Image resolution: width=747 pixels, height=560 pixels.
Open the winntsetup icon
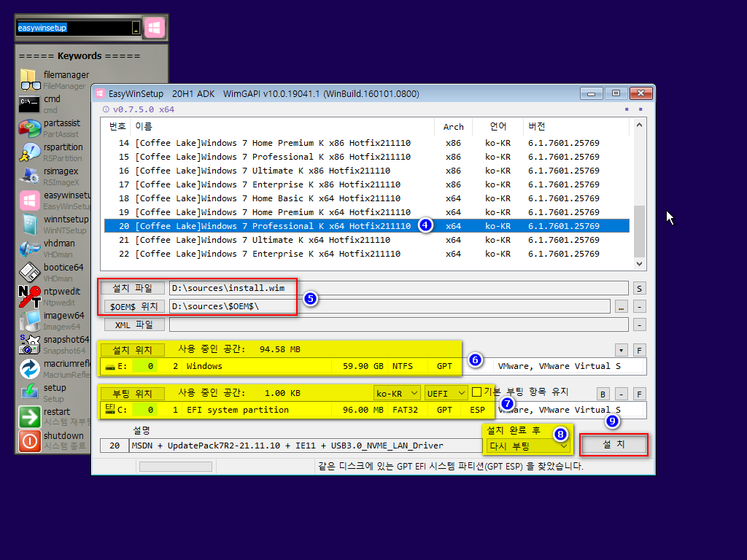29,225
